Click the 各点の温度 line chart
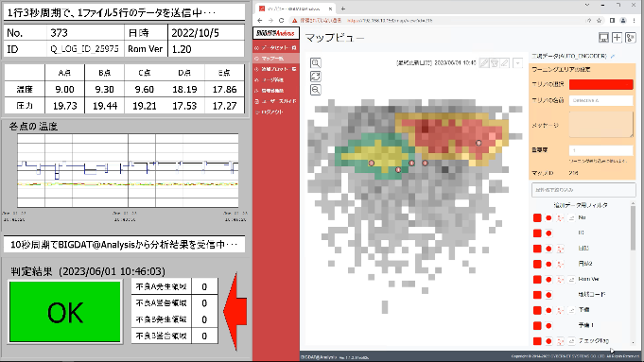 (x=128, y=170)
